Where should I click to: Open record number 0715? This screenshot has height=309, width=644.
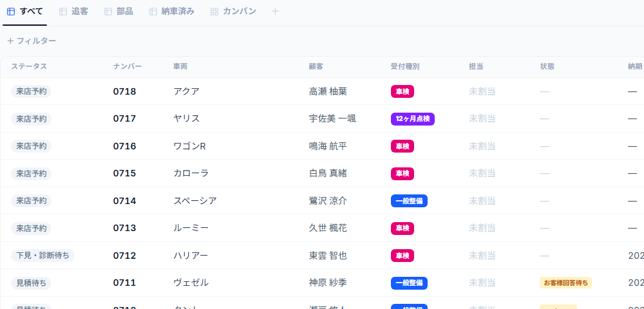(x=124, y=174)
